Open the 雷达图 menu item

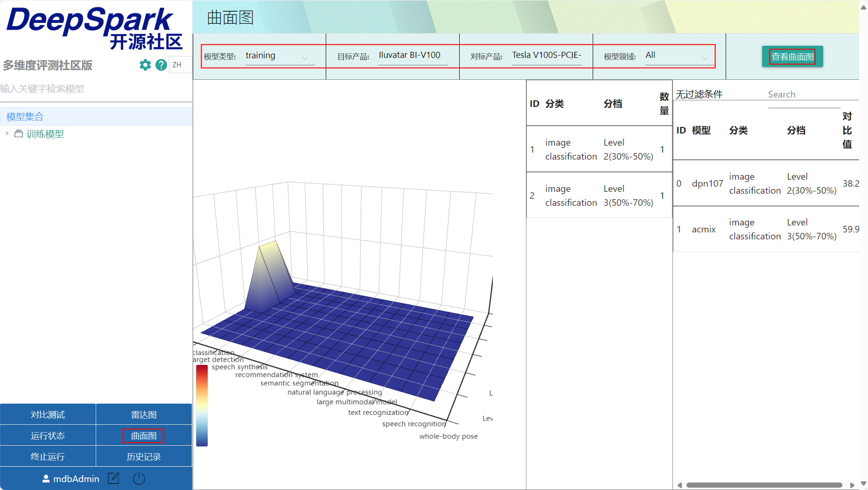click(144, 414)
